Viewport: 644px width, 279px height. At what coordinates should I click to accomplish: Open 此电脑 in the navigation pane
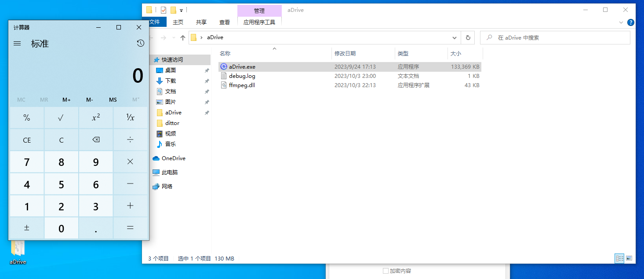click(x=170, y=173)
